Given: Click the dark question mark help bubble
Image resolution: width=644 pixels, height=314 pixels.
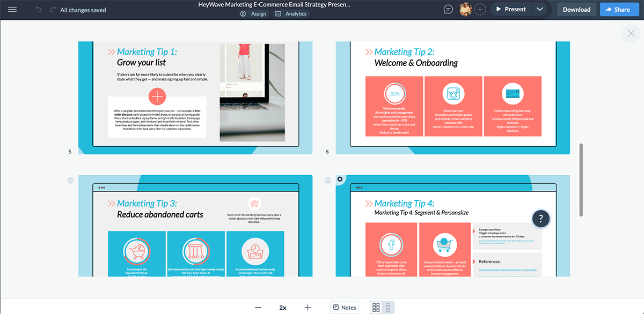Looking at the screenshot, I should (540, 219).
